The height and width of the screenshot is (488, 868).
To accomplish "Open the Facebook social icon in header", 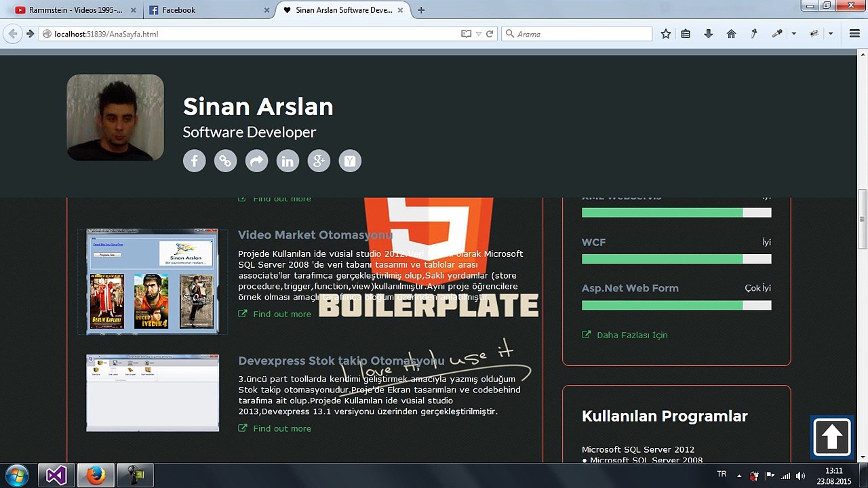I will [194, 161].
